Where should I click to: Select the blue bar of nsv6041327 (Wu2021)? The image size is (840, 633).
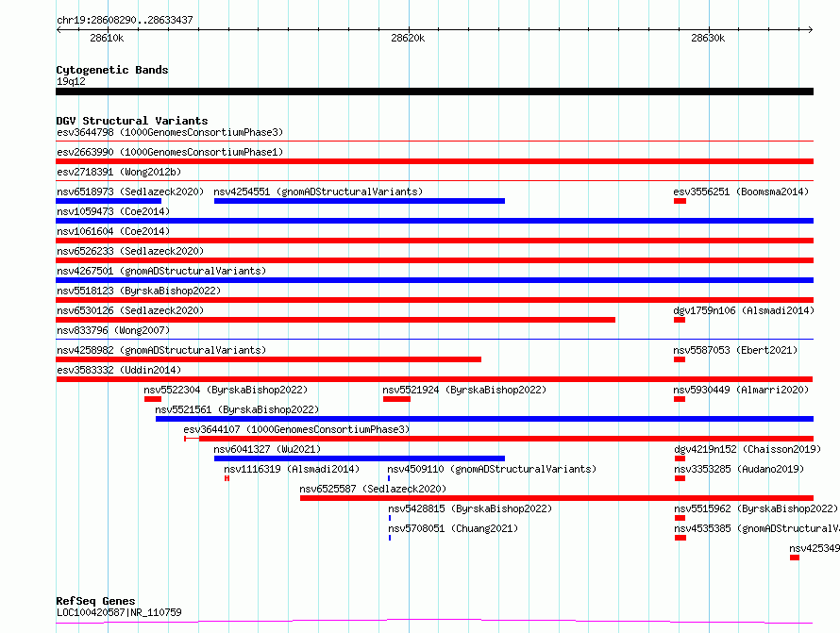click(360, 458)
